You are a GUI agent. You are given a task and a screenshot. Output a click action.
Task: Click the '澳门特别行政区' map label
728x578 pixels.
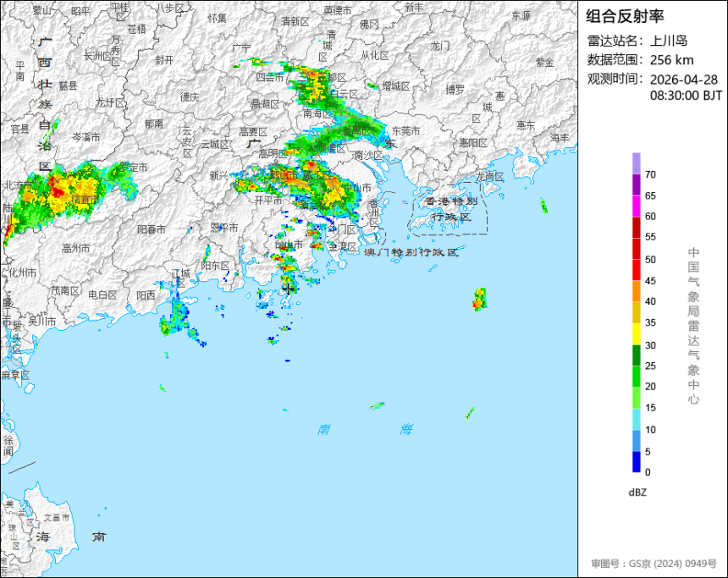[411, 252]
